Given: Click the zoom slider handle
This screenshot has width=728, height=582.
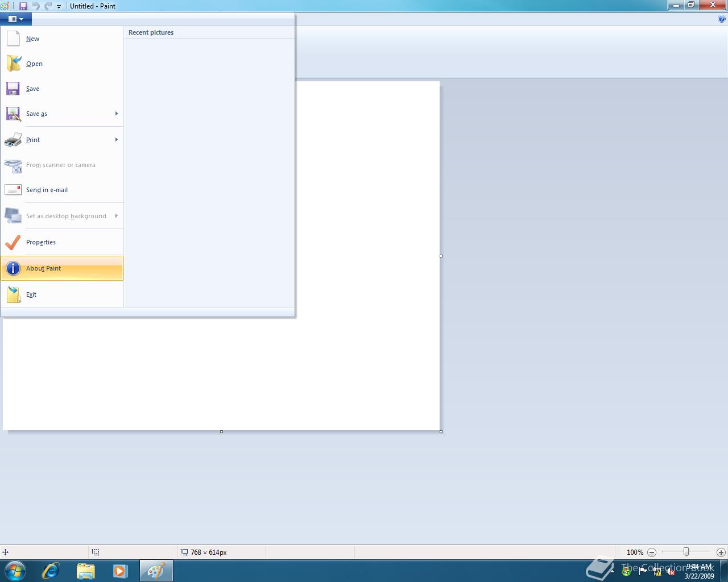Looking at the screenshot, I should [x=686, y=552].
